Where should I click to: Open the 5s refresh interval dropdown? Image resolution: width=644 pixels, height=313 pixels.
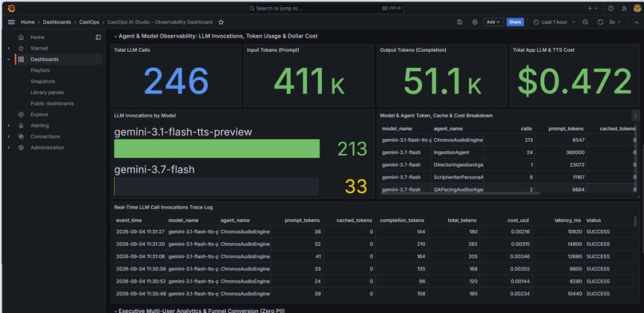click(615, 22)
